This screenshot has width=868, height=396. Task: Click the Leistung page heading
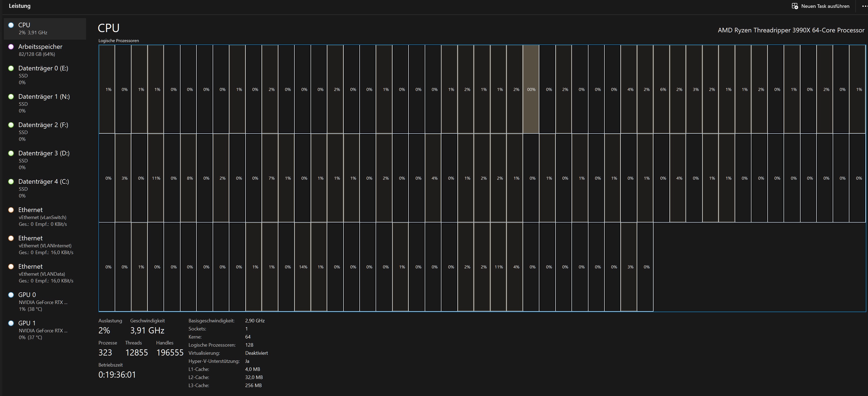[x=19, y=6]
